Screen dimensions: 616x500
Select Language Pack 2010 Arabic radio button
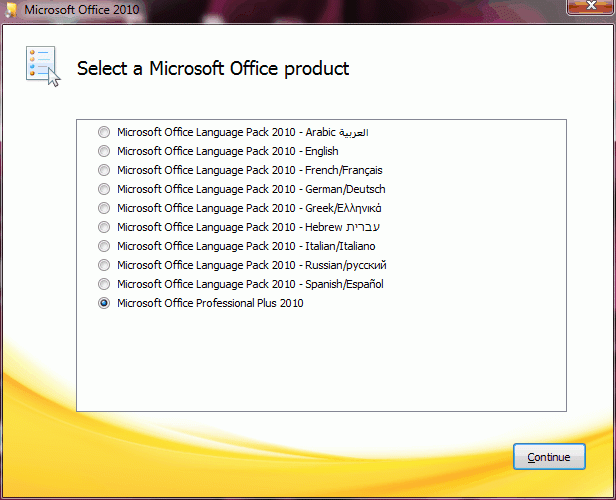pos(104,132)
